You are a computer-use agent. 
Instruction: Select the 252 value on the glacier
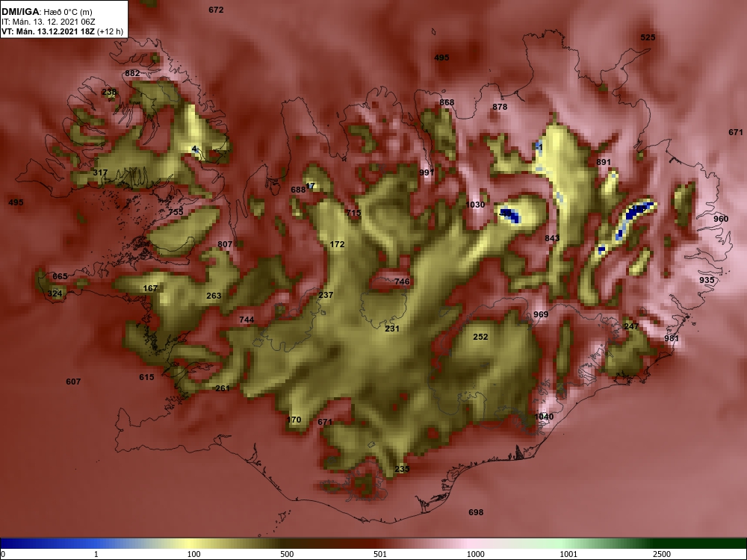click(x=480, y=337)
